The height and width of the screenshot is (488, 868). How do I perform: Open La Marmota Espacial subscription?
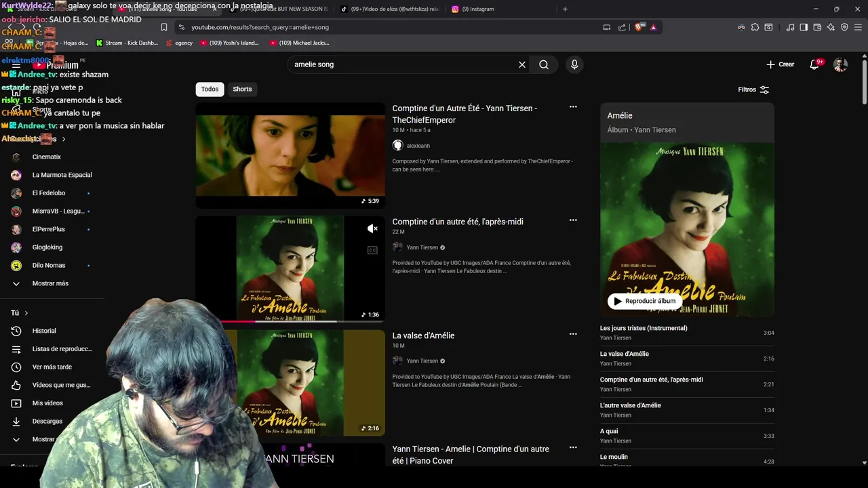click(x=52, y=175)
